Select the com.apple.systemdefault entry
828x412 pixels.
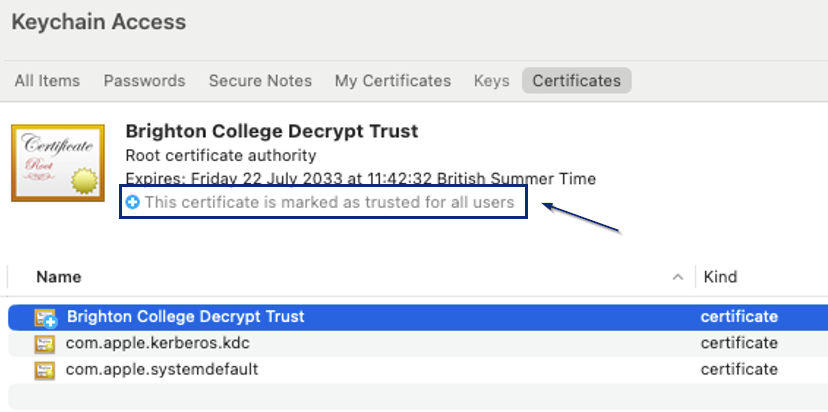(418, 370)
